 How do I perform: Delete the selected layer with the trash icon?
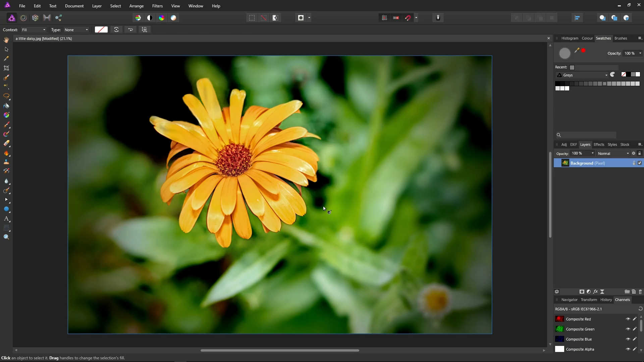click(640, 292)
